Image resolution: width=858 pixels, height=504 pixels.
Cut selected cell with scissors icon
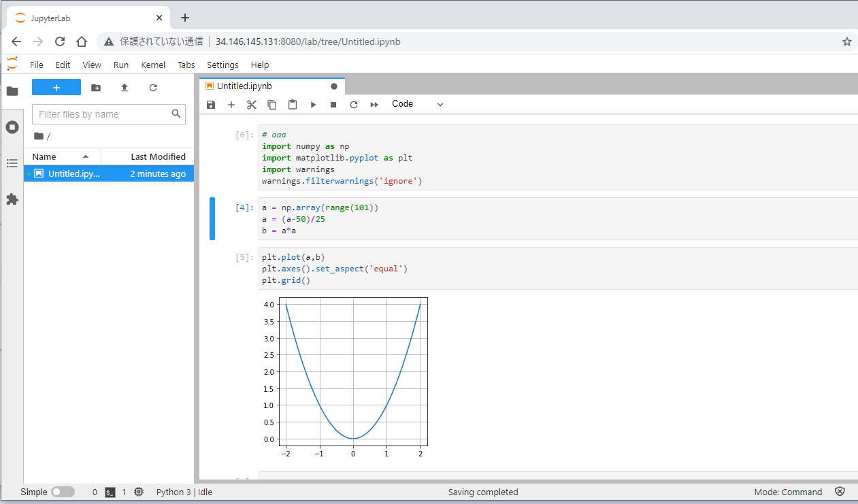point(252,105)
